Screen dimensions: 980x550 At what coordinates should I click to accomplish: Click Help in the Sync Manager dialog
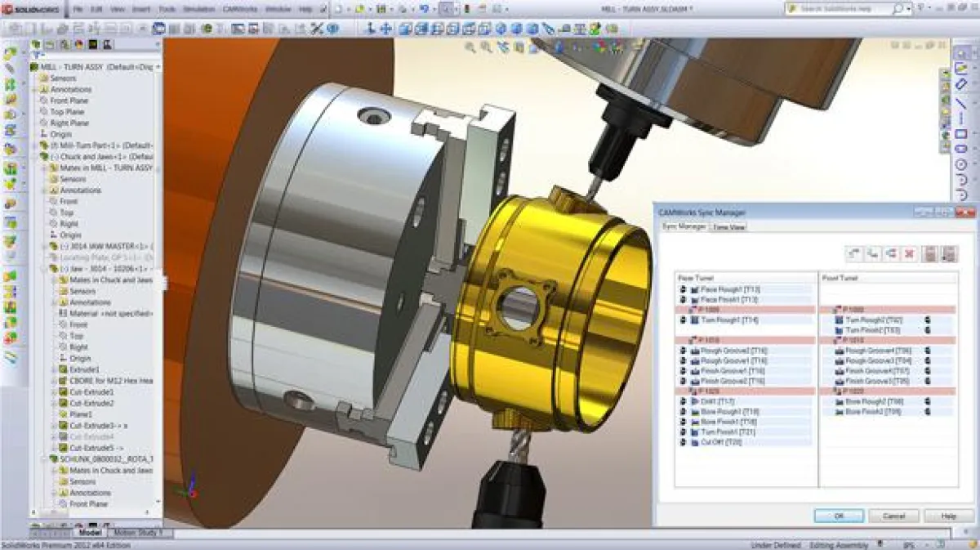click(x=950, y=516)
